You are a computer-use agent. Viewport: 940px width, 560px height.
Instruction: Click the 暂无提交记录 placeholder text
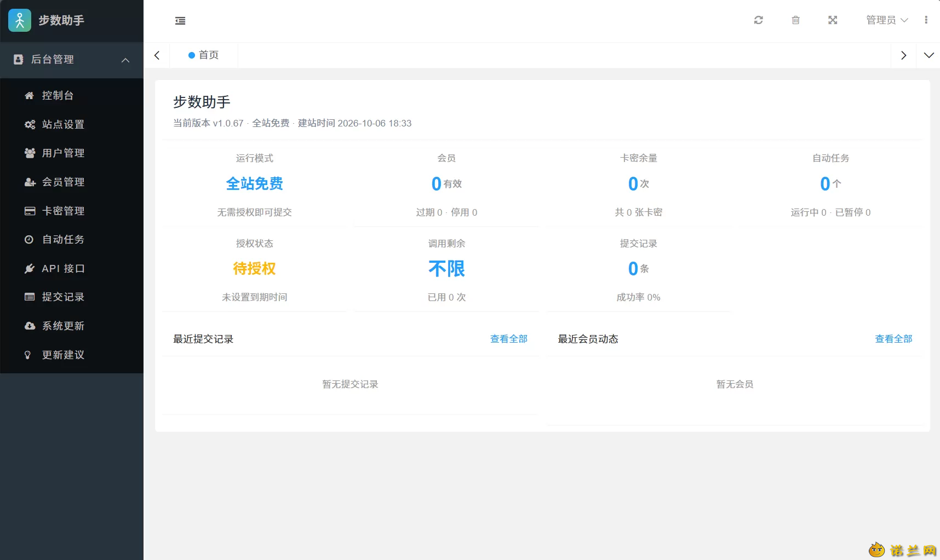point(351,384)
